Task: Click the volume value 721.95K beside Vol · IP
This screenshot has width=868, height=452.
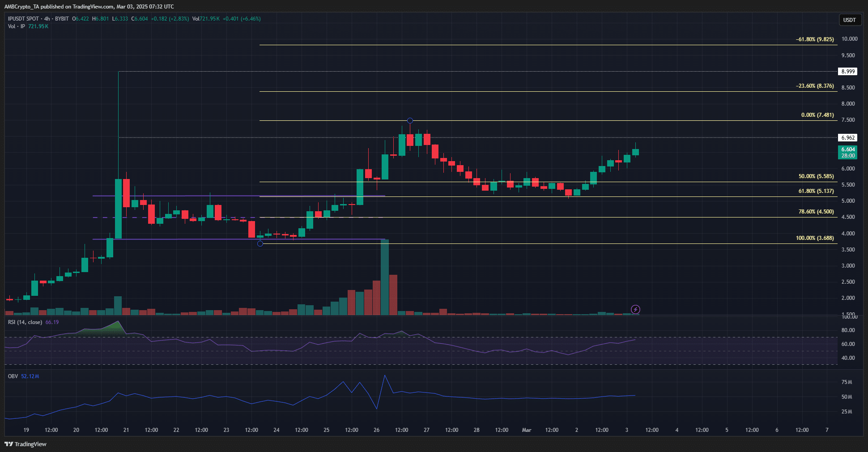Action: 38,26
